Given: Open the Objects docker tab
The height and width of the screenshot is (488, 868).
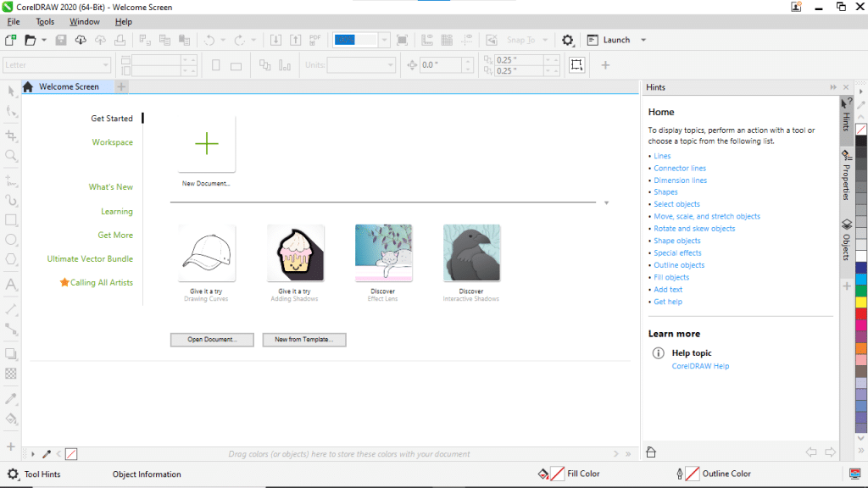Looking at the screenshot, I should (847, 240).
